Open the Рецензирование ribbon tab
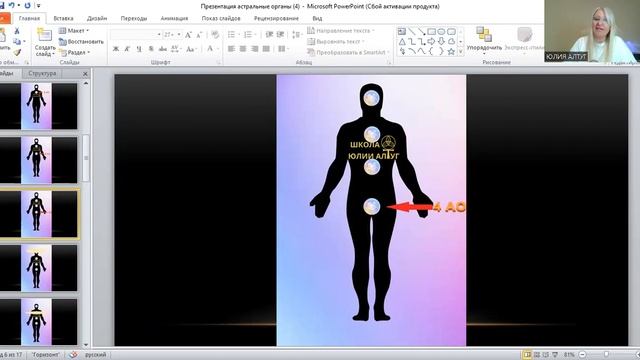 click(276, 18)
